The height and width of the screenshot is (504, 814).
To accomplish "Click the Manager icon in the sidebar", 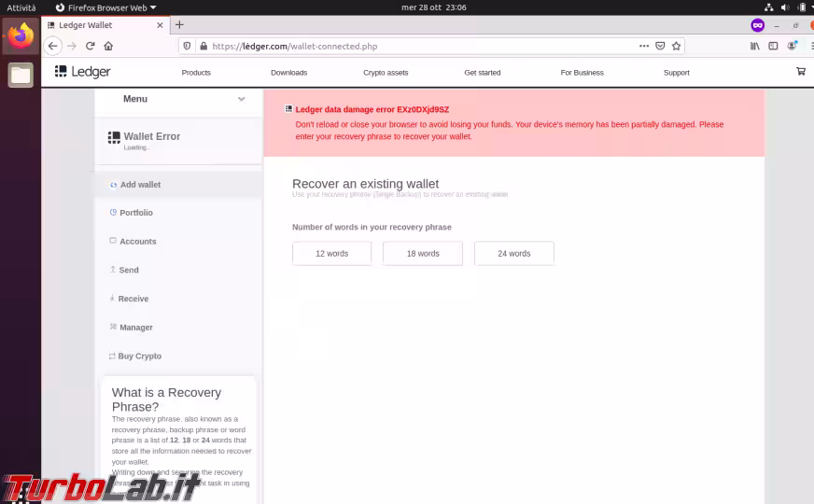I will tap(113, 327).
